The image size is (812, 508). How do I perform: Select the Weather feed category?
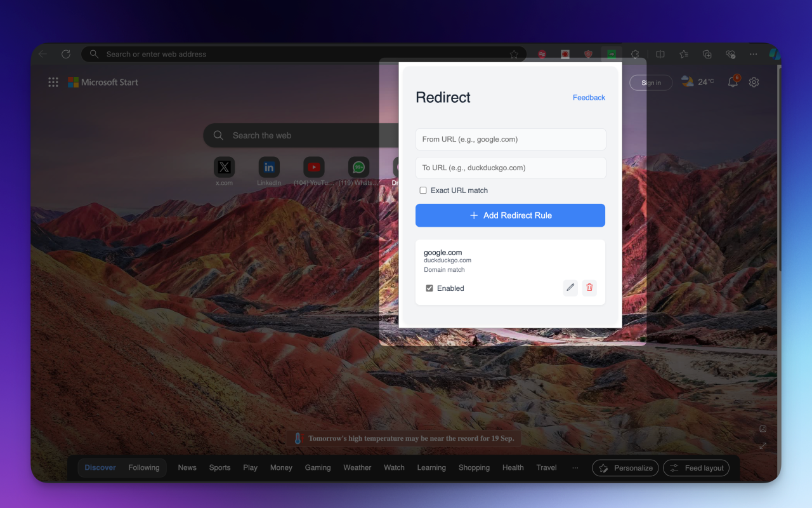(x=357, y=467)
